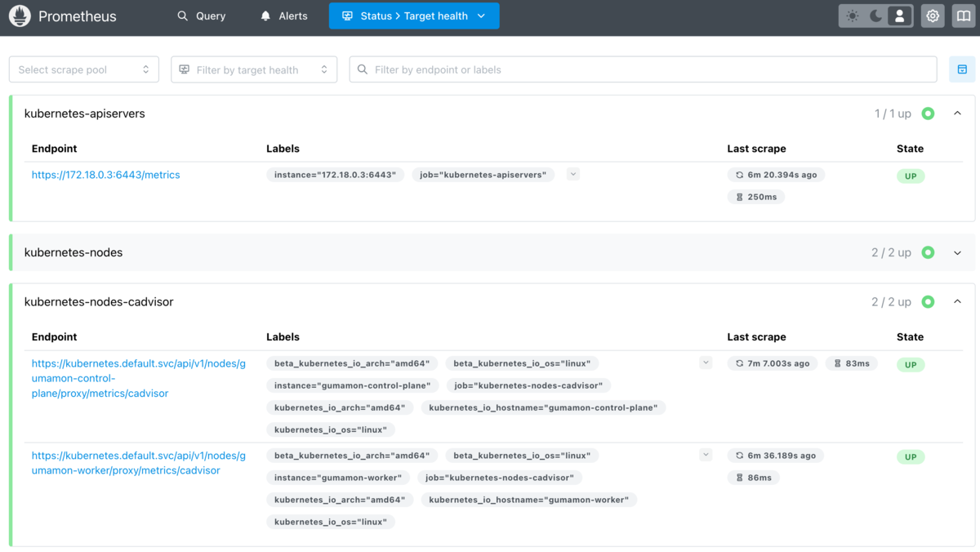Click the 83ms scrape duration badge

(x=852, y=363)
